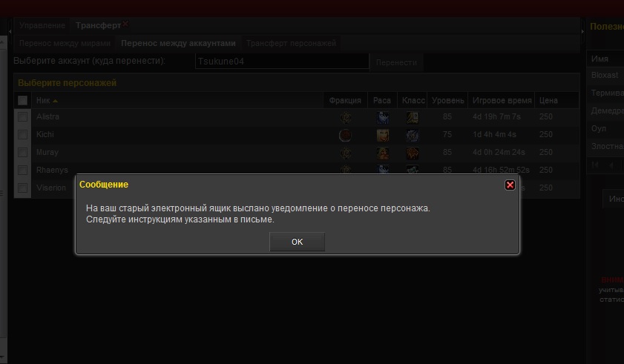This screenshot has height=364, width=624.
Task: Click Kichi's Horde faction icon
Action: coord(345,135)
